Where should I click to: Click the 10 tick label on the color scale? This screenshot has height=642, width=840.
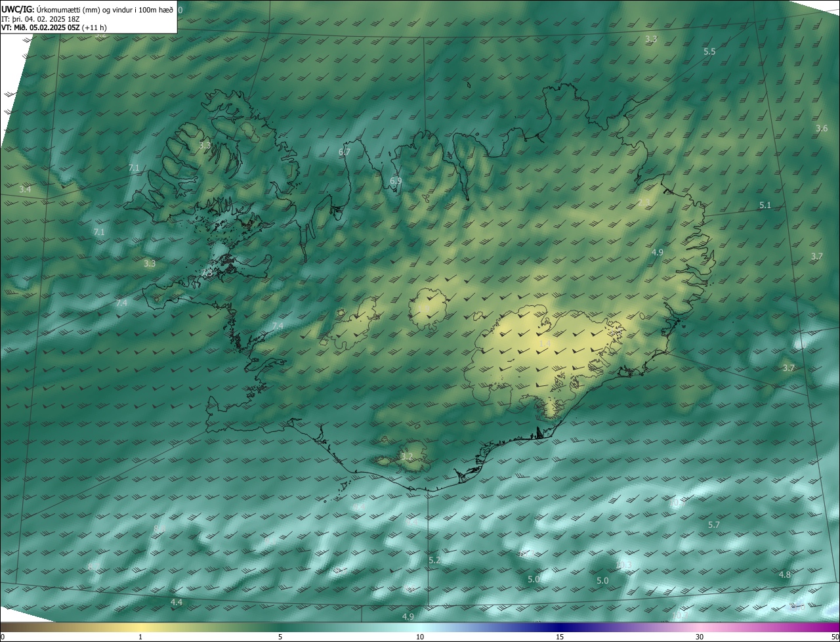tap(420, 637)
